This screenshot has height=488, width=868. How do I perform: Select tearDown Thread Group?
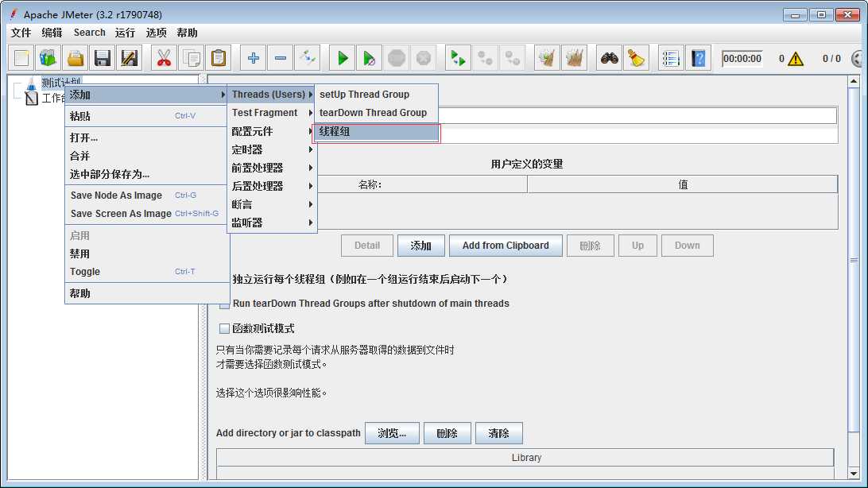coord(377,113)
